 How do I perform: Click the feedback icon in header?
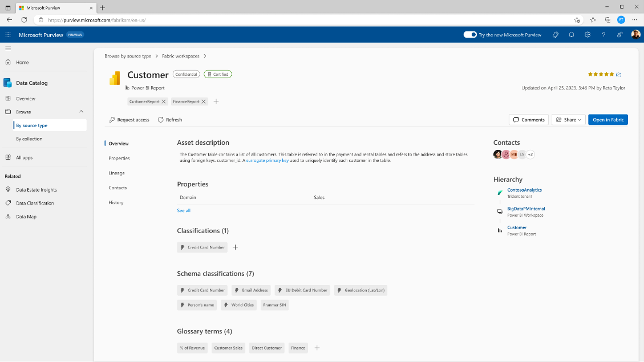[x=619, y=35]
